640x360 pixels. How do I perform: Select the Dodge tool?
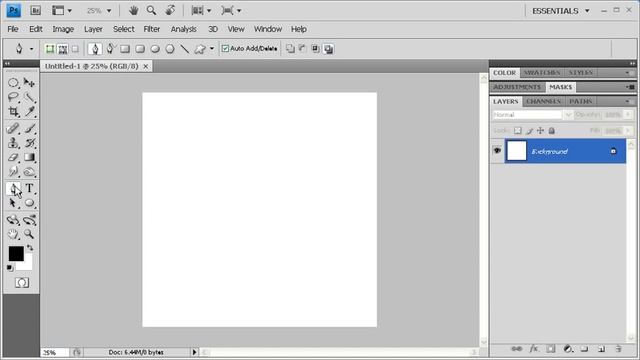click(x=29, y=171)
